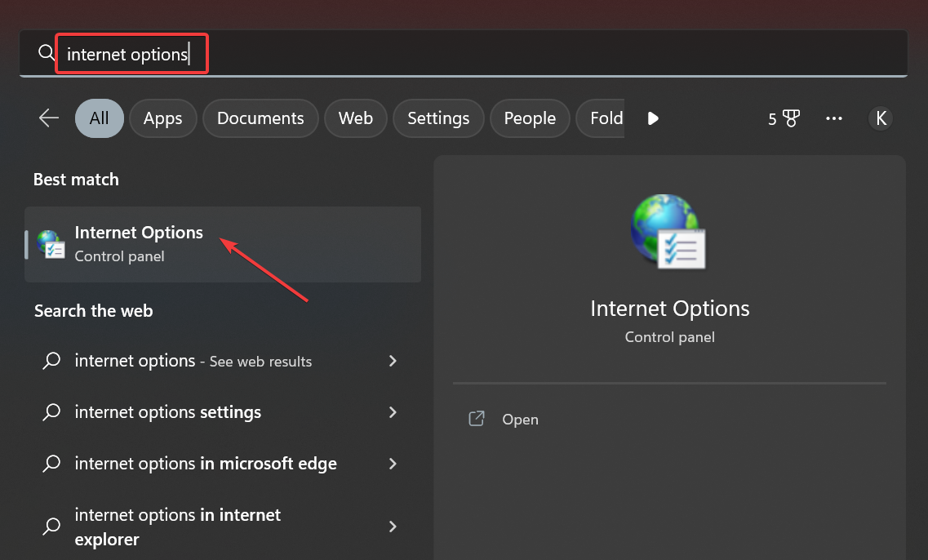Click the search icon beside 'in microsoft edge'
This screenshot has width=928, height=560.
tap(51, 464)
